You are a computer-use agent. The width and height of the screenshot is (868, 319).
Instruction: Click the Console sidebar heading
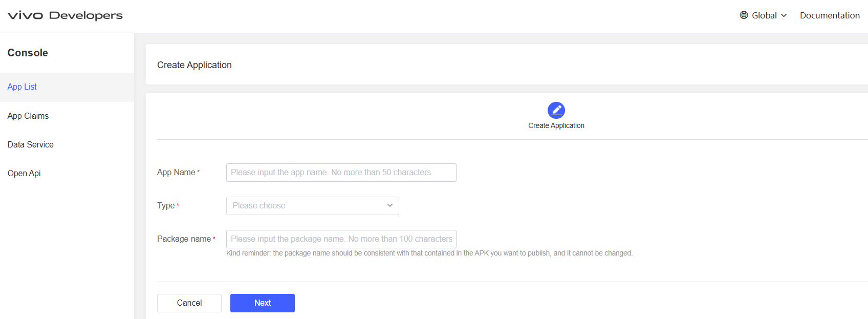pos(28,53)
